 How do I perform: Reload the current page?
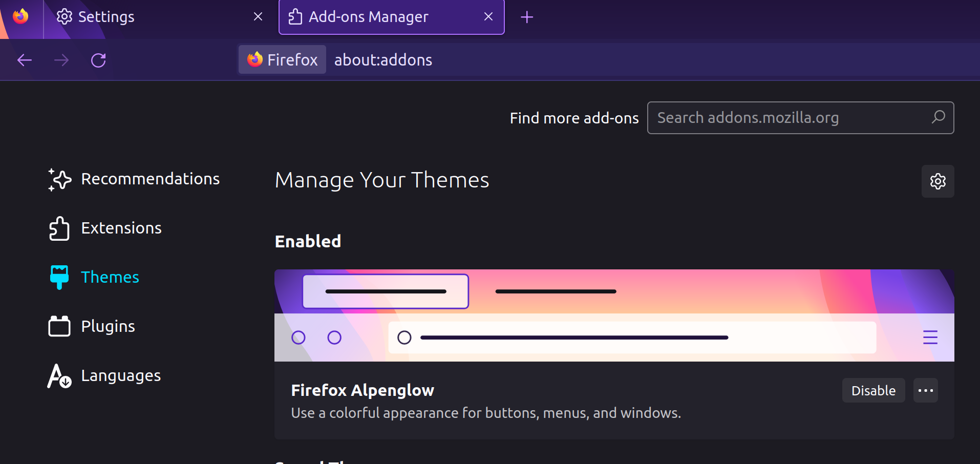[x=98, y=60]
